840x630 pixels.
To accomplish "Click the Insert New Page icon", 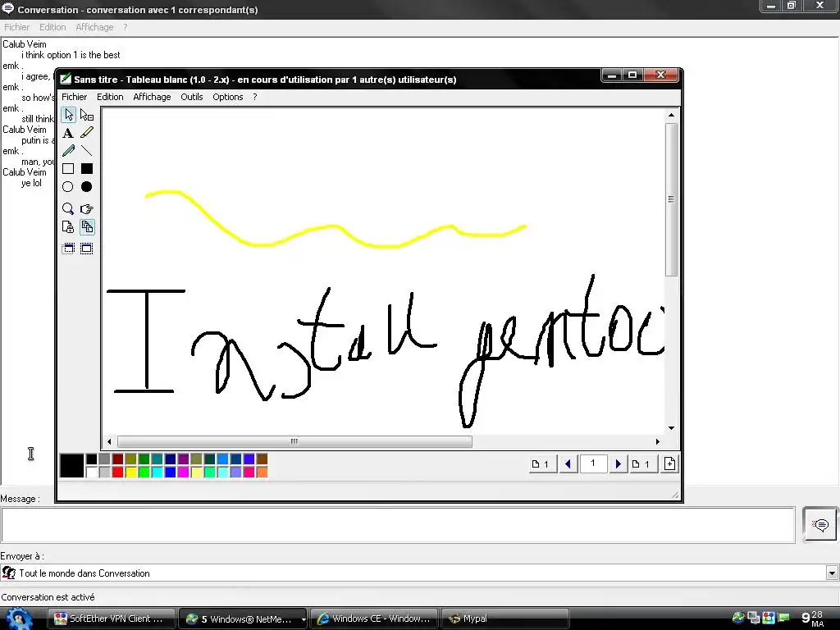I will [x=669, y=464].
